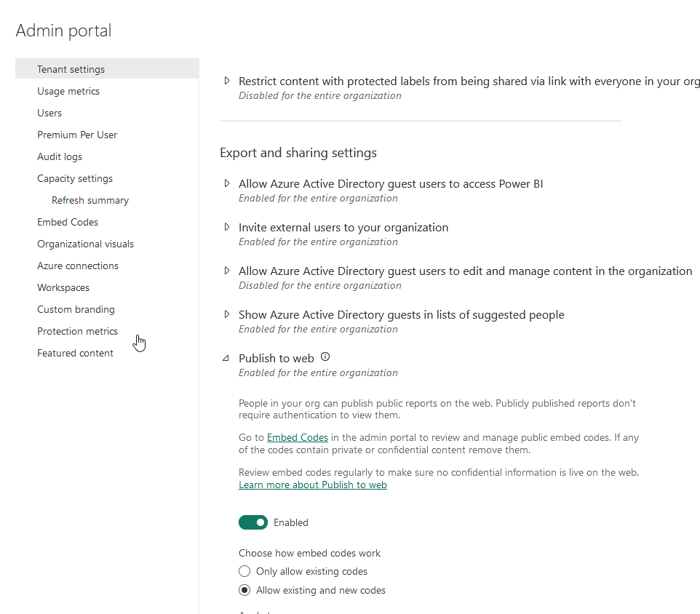Open the Audit logs page

[60, 156]
